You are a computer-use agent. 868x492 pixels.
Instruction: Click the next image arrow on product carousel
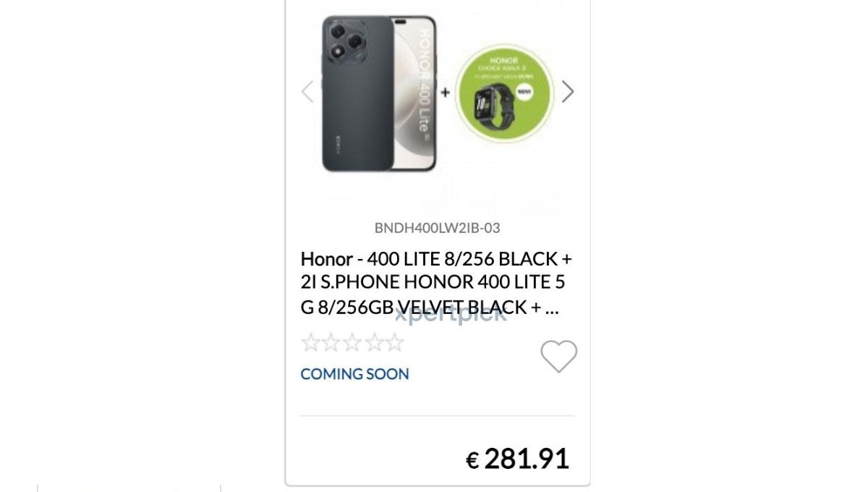(x=568, y=92)
